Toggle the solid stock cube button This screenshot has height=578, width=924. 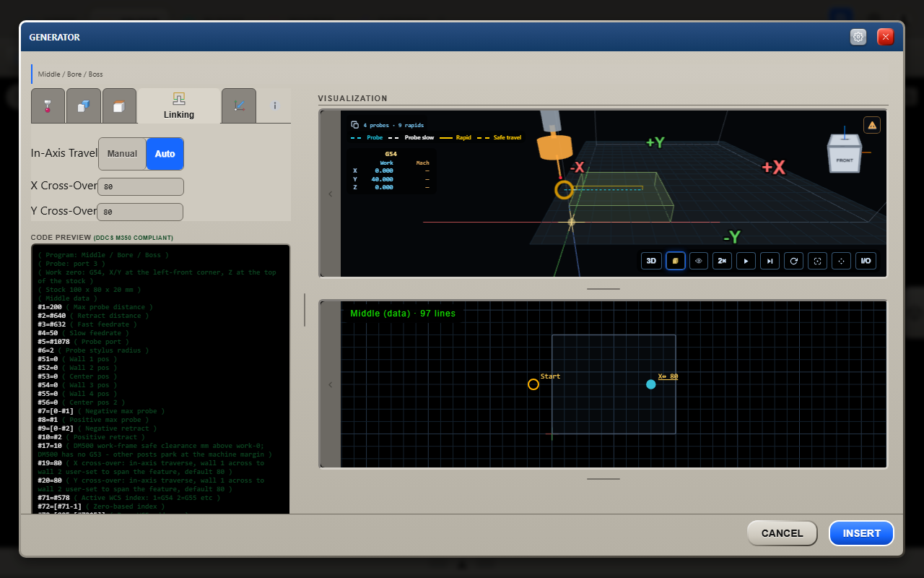(x=676, y=261)
